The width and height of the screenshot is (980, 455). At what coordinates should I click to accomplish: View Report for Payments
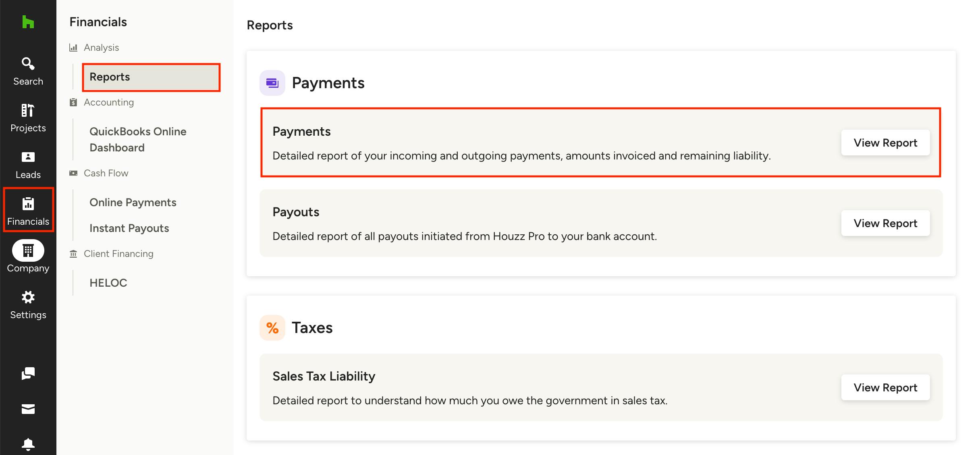click(885, 143)
